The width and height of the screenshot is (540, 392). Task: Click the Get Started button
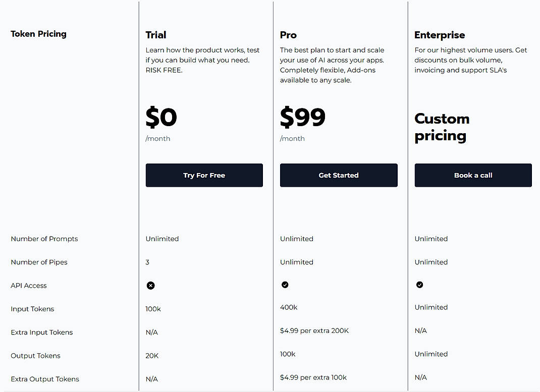pyautogui.click(x=339, y=175)
